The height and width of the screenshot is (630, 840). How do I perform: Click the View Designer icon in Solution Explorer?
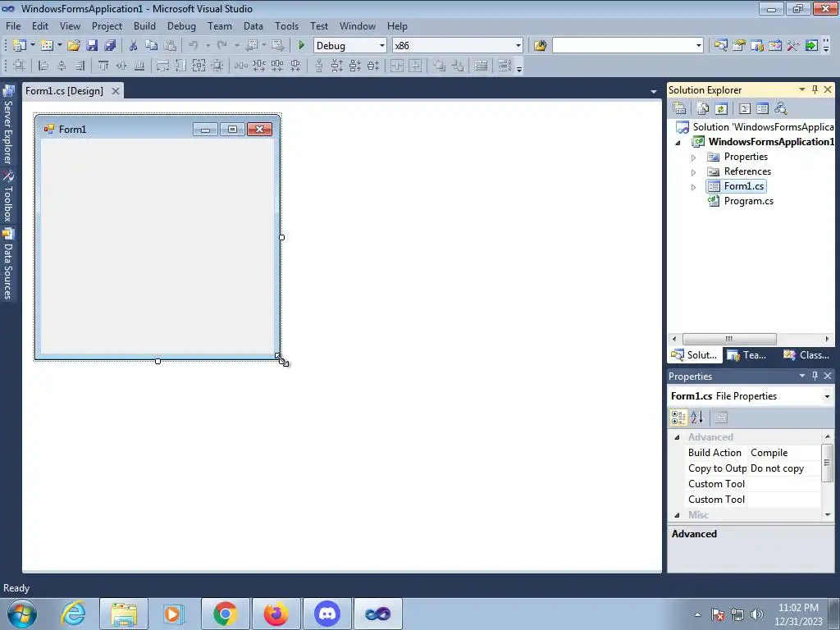pos(763,109)
